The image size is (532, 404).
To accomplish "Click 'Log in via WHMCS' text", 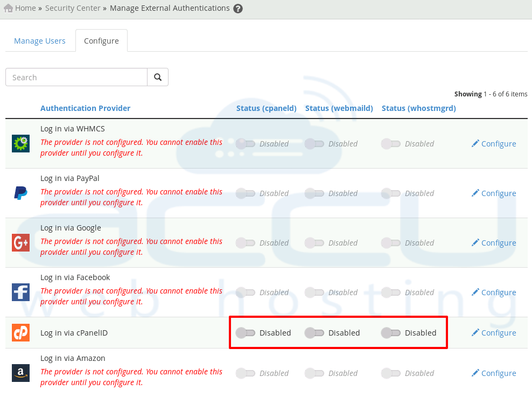I will [x=73, y=129].
